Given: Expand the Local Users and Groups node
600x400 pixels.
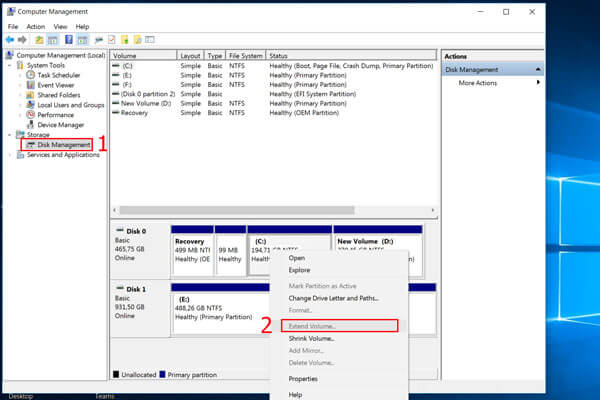Looking at the screenshot, I should pos(20,105).
